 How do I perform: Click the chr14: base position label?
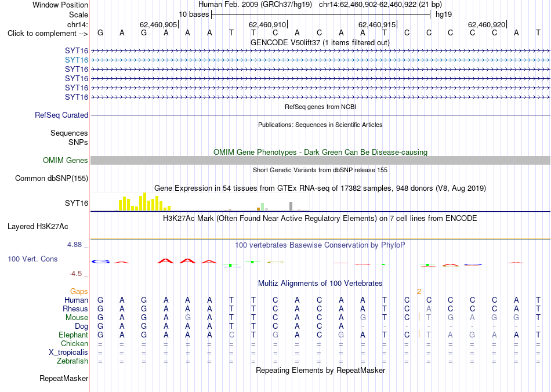(78, 24)
